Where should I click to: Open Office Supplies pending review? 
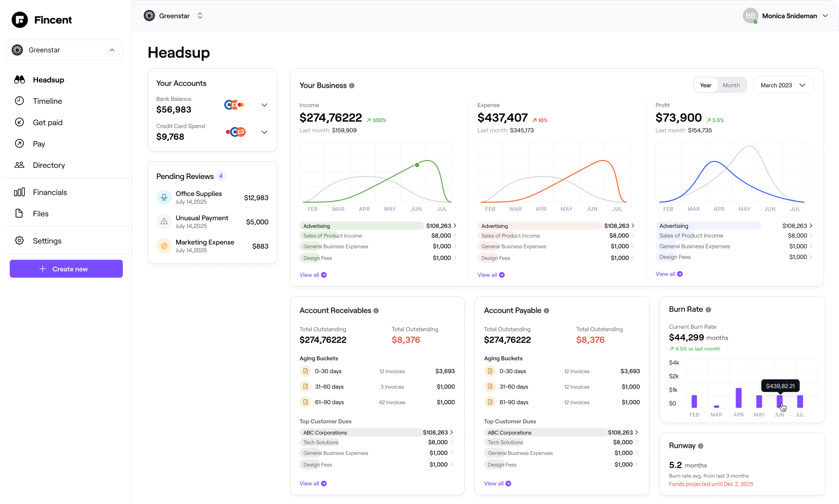212,197
